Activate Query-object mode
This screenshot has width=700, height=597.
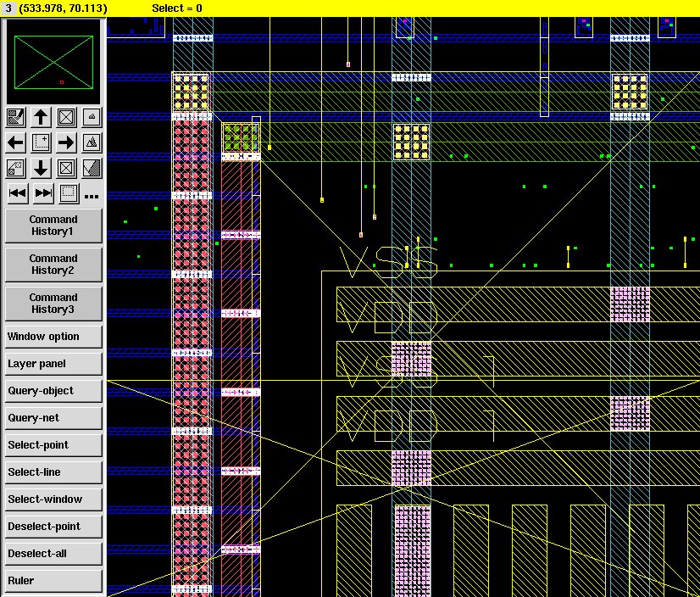pyautogui.click(x=53, y=391)
